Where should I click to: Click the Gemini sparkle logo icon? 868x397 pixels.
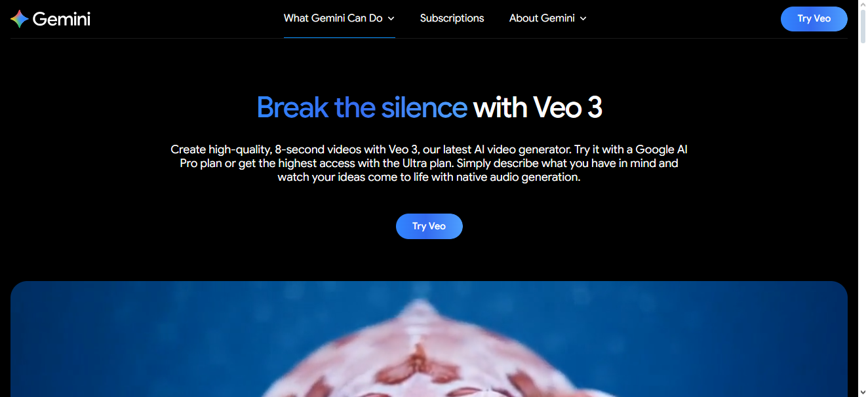click(20, 19)
